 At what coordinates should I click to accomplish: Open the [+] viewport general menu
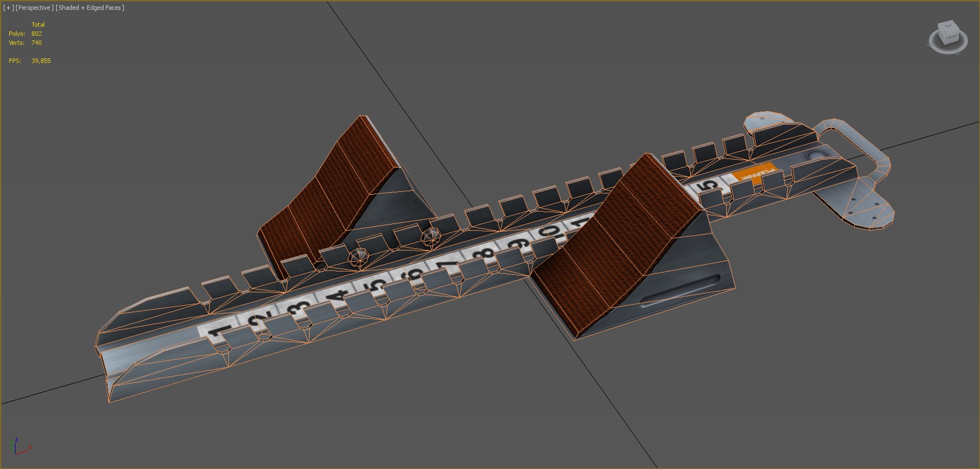point(8,8)
